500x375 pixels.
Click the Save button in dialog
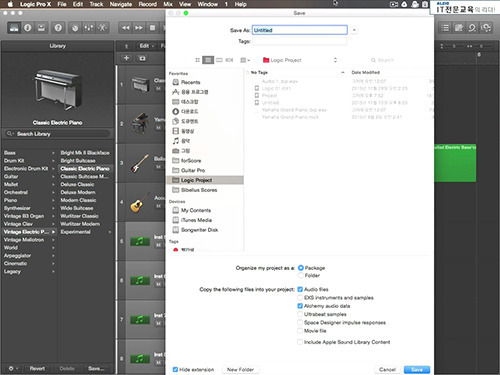click(417, 369)
